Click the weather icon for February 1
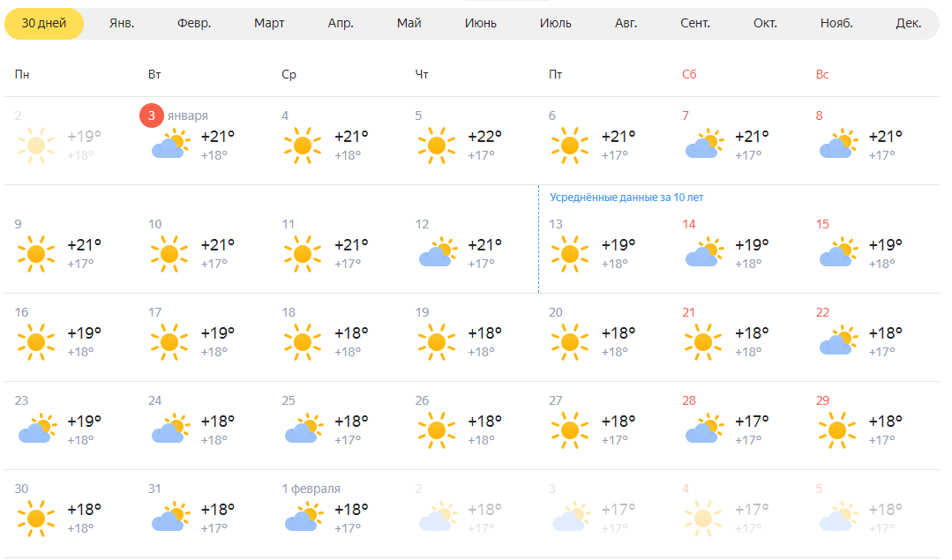This screenshot has width=952, height=560. (302, 518)
